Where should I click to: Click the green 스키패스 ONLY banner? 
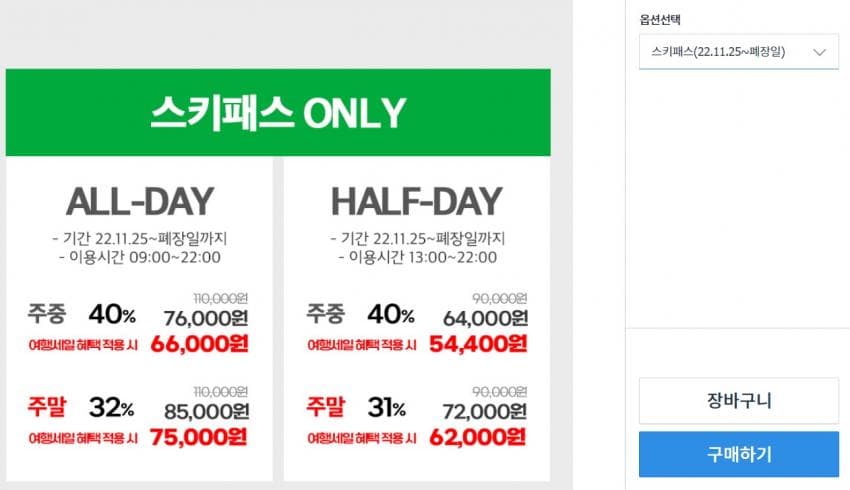(278, 112)
